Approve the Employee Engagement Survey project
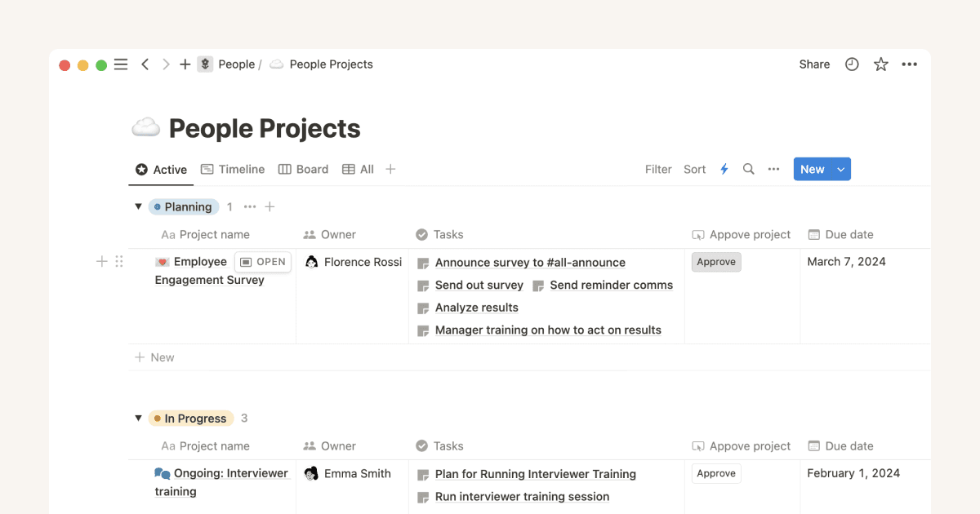Image resolution: width=980 pixels, height=514 pixels. click(x=716, y=261)
